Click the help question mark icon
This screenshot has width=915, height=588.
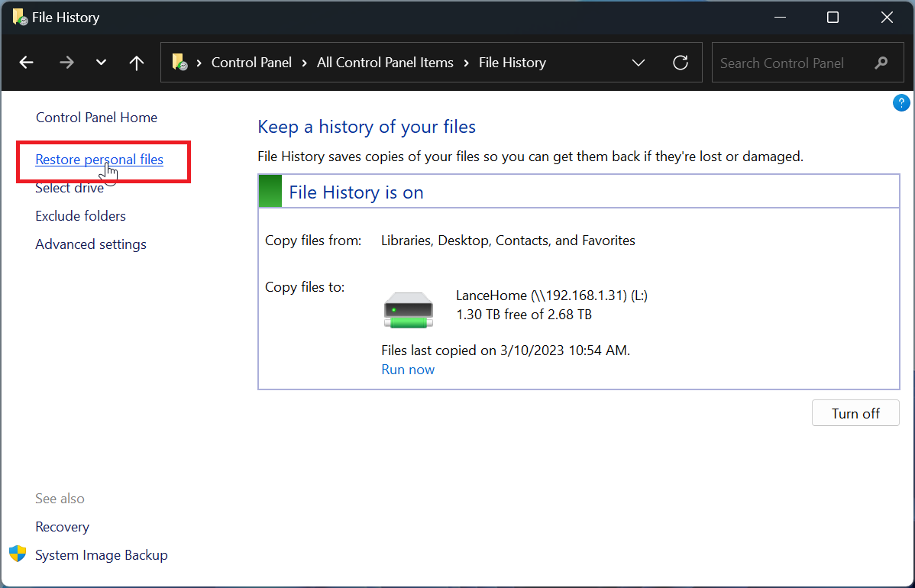coord(901,102)
